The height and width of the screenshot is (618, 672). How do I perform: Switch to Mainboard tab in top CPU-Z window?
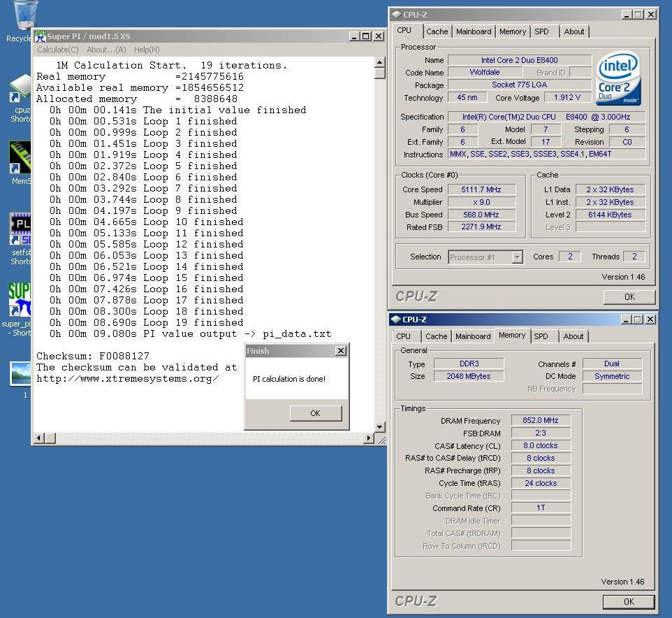click(474, 31)
